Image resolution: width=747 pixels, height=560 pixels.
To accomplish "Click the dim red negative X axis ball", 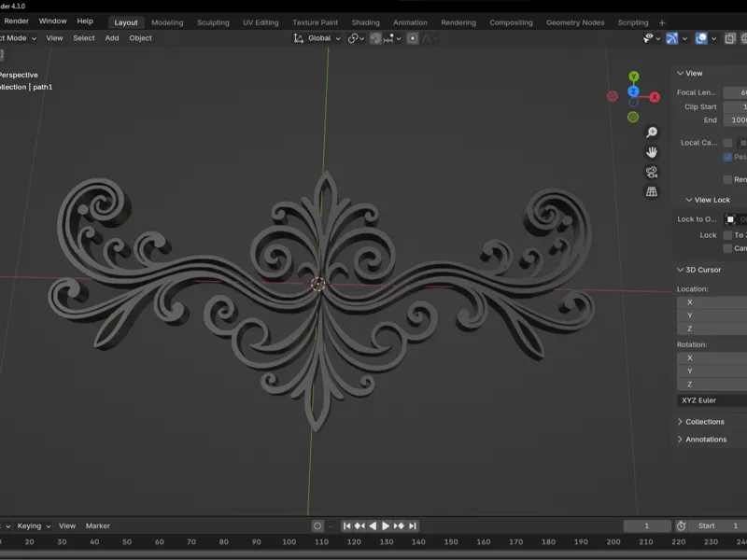I will [x=613, y=97].
